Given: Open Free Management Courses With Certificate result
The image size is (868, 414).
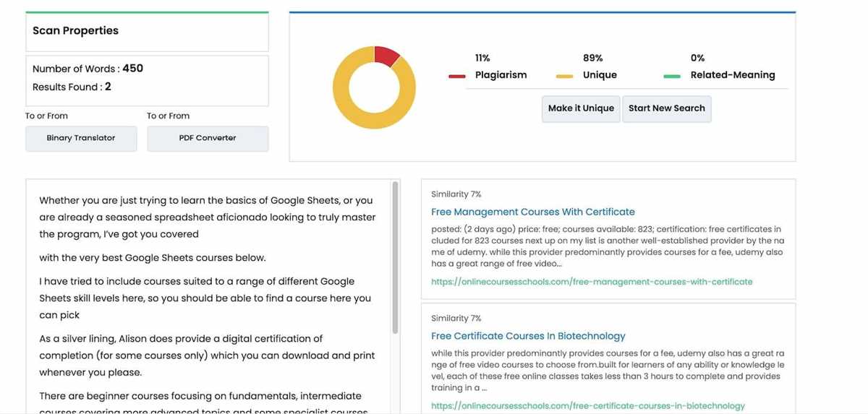Looking at the screenshot, I should click(x=533, y=212).
